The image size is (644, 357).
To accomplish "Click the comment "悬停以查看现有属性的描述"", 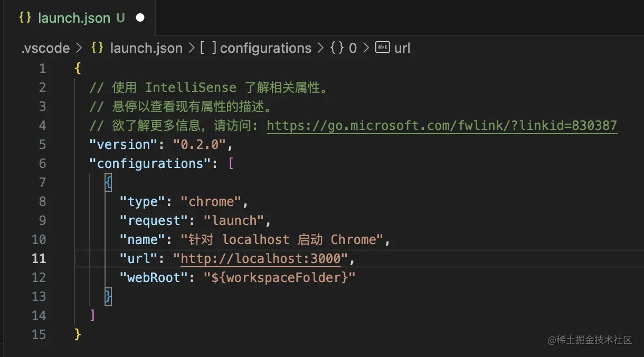I will point(182,107).
